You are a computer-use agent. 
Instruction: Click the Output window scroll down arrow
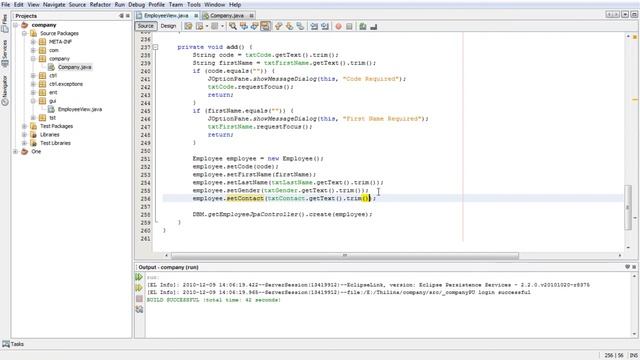tap(634, 334)
